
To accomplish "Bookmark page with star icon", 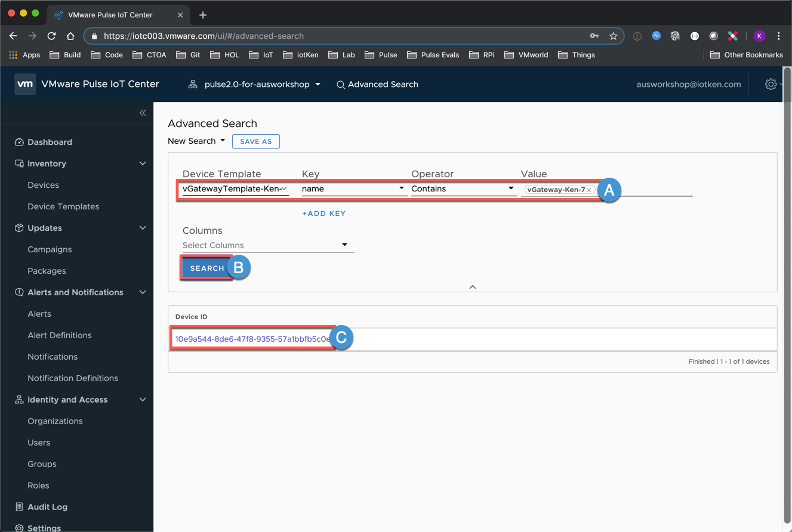I will pos(613,36).
